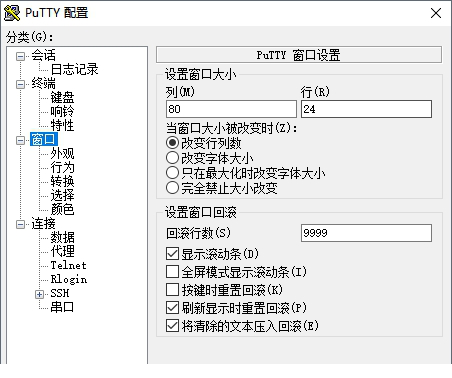Screen dimensions: 452x378
Task: Click the 分类(G): label
Action: 30,37
